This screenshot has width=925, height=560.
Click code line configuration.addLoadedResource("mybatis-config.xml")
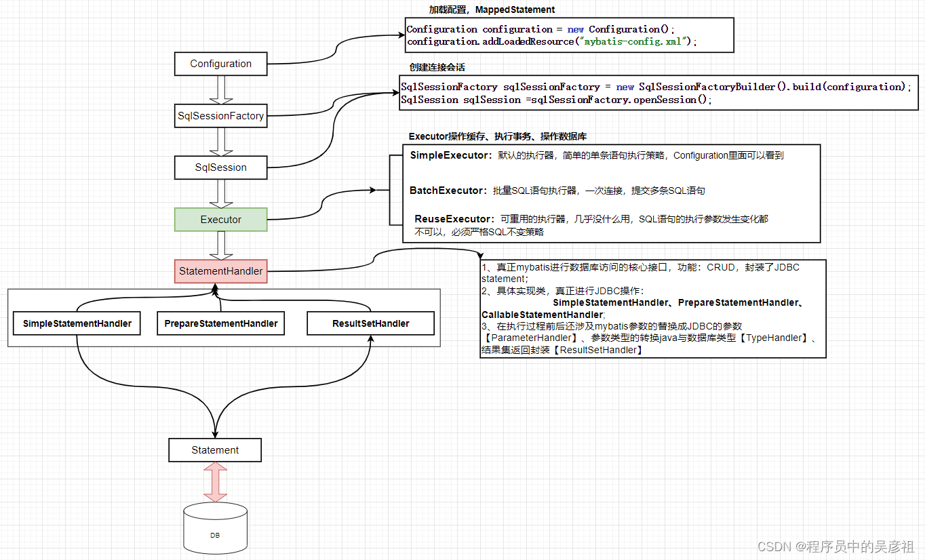coord(551,41)
